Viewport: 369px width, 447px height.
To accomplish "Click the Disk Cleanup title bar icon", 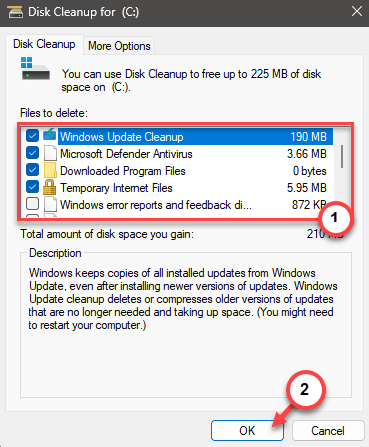I will [x=15, y=12].
